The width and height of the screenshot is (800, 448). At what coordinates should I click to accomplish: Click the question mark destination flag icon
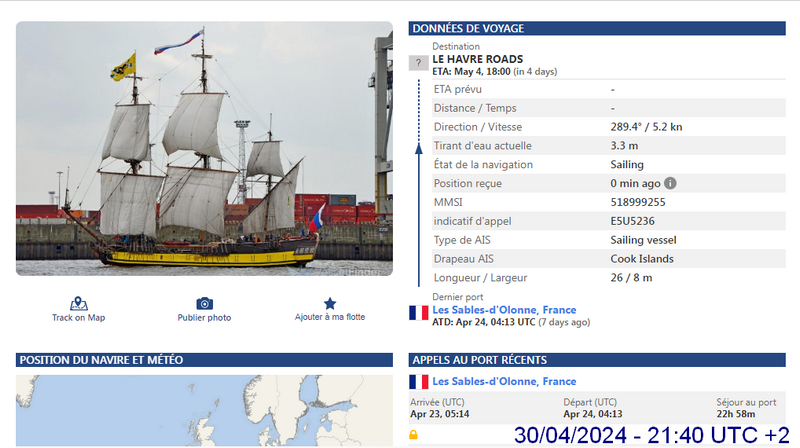(418, 63)
